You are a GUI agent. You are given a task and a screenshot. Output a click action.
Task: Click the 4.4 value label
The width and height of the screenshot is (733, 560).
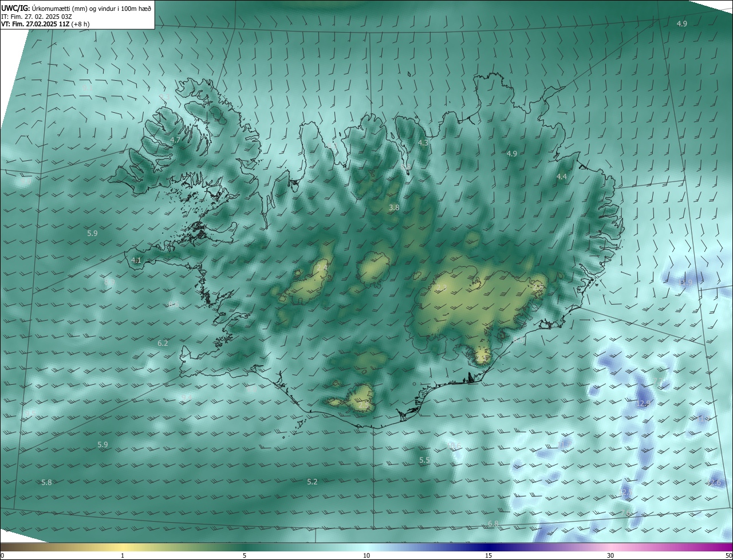coord(562,177)
